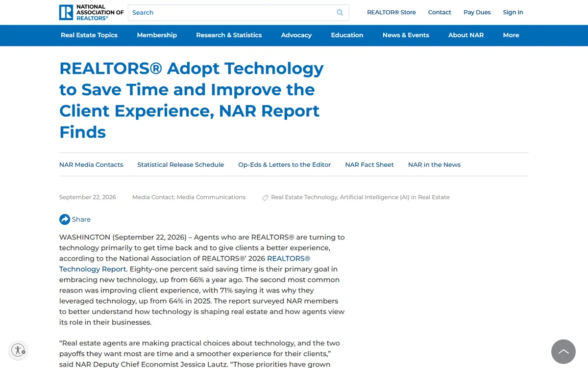Click the Real Estate Technology tag
The height and width of the screenshot is (368, 588).
(304, 197)
